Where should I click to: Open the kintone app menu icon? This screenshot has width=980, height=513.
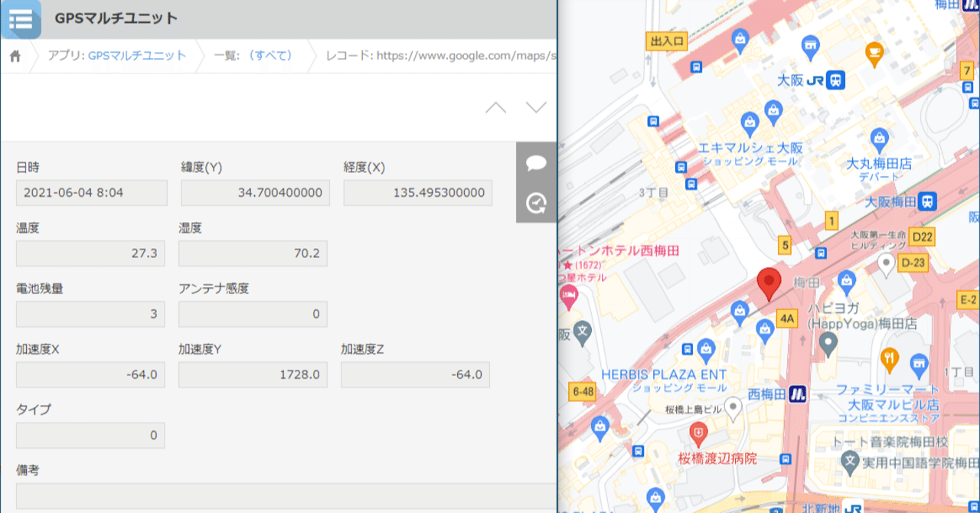(21, 20)
